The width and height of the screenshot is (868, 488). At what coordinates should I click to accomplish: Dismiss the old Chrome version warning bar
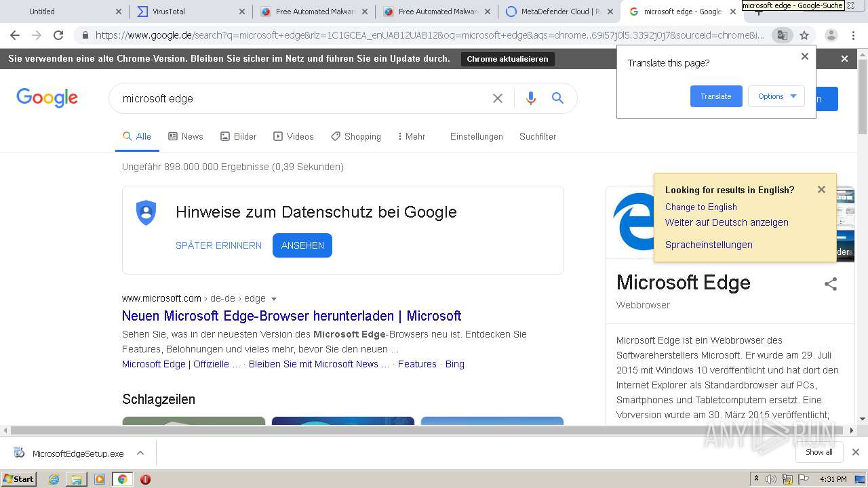(x=844, y=59)
